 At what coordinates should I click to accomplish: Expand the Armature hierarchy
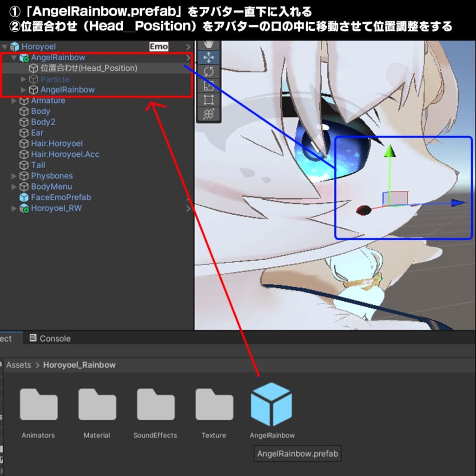click(13, 100)
